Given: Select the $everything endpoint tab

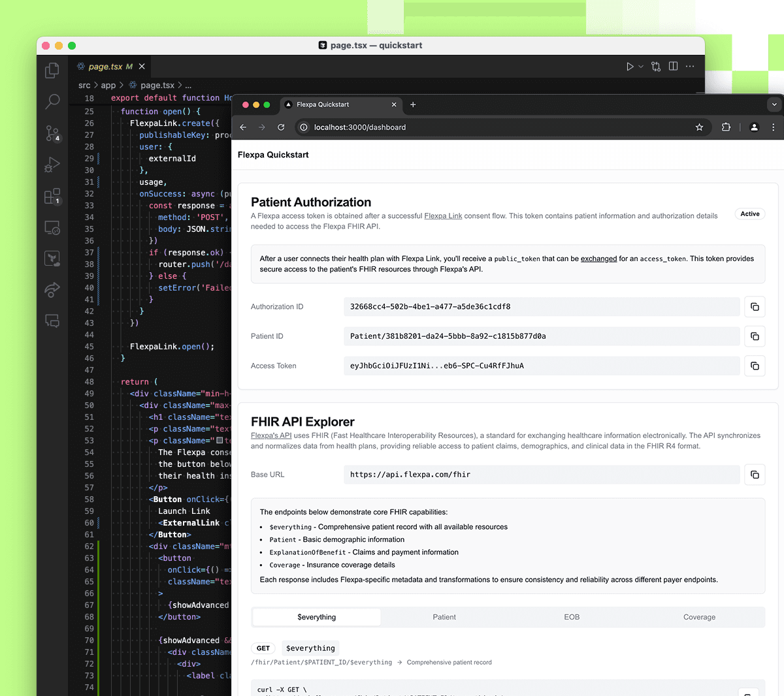Looking at the screenshot, I should [317, 617].
